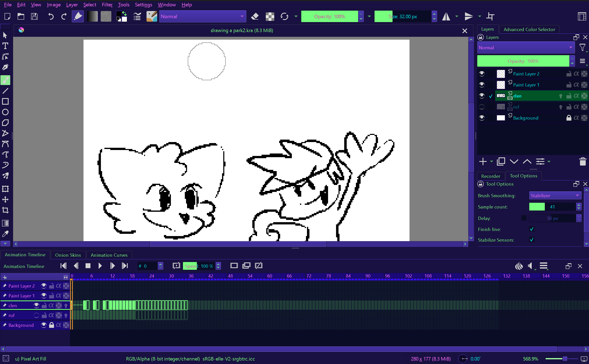This screenshot has width=589, height=364.
Task: Delete layer using the trash icon
Action: click(582, 161)
